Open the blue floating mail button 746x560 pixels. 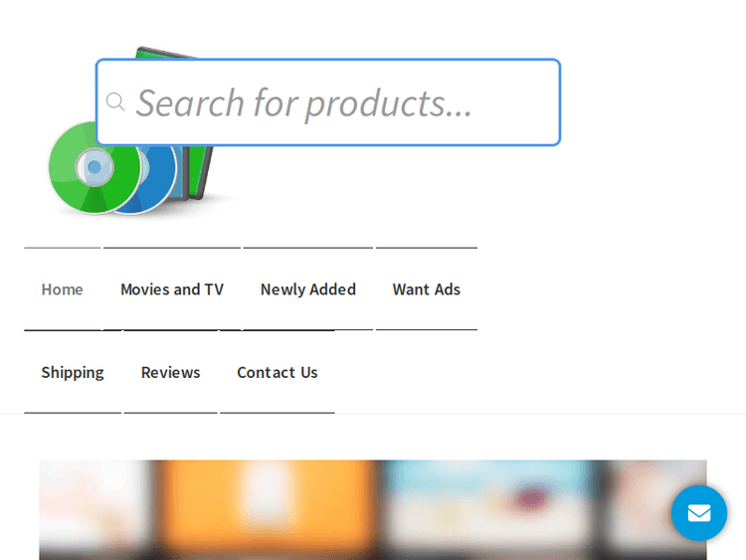[698, 513]
